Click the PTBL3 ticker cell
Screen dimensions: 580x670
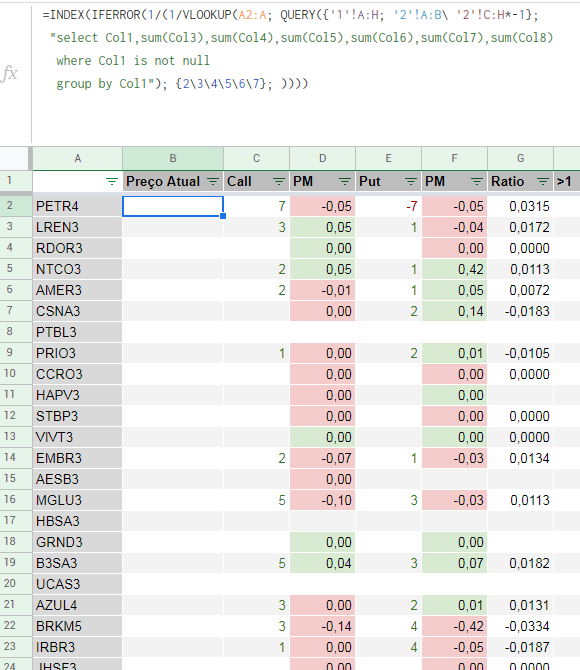click(77, 332)
